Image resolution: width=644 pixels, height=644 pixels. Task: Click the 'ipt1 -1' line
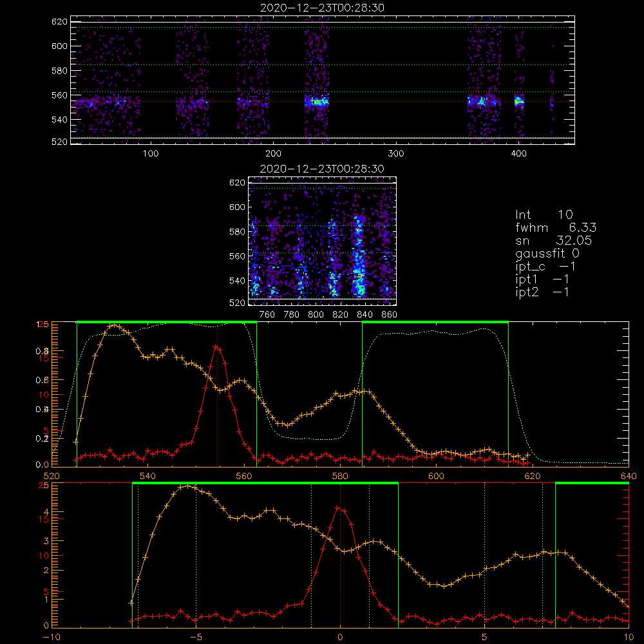[542, 279]
